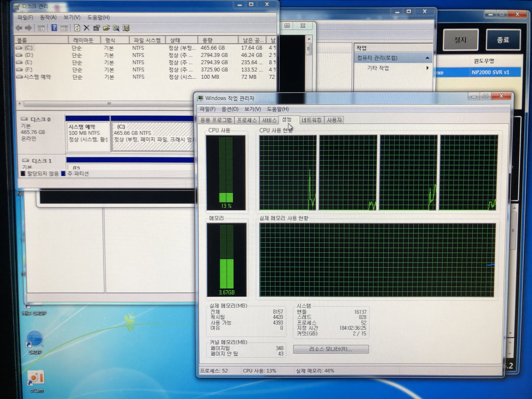This screenshot has height=399, width=532.
Task: Click the magnifier search icon in toolbar
Action: click(x=116, y=28)
